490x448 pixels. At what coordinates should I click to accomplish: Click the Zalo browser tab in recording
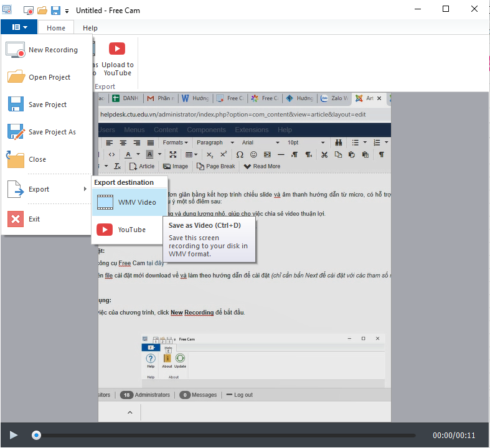pyautogui.click(x=334, y=98)
